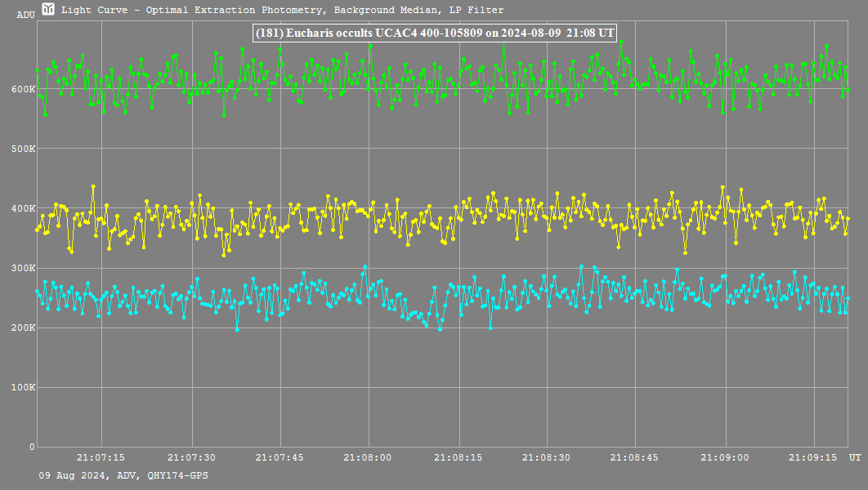The image size is (868, 490).
Task: Click the Light Curve app icon
Action: tap(49, 10)
